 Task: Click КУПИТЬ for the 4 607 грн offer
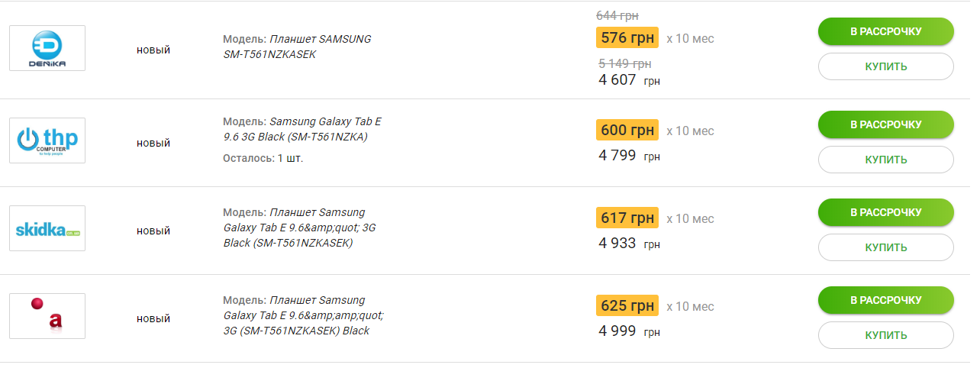pyautogui.click(x=886, y=66)
